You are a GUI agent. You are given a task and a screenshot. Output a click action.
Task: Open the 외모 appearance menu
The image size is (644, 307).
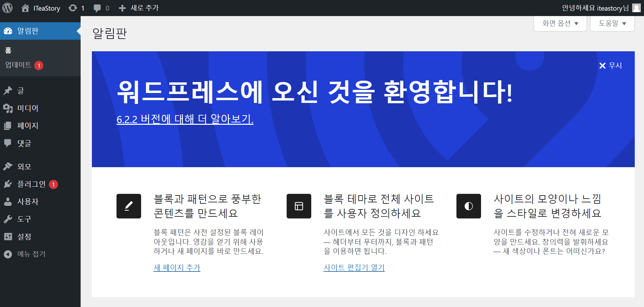pos(40,166)
